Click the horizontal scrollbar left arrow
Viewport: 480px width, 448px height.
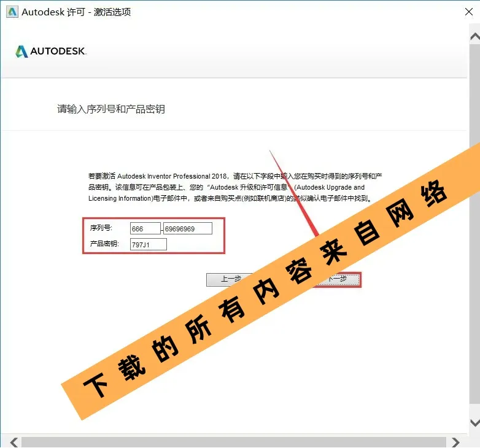pos(14,442)
